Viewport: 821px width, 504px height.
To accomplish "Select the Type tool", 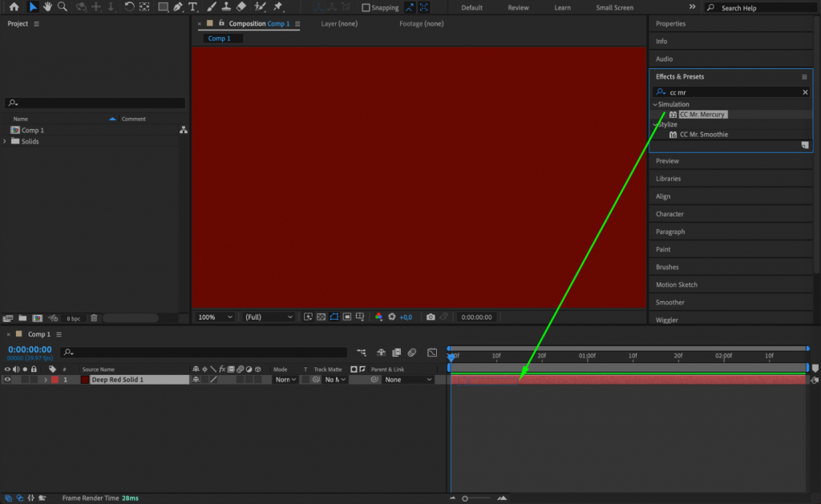I will tap(192, 7).
